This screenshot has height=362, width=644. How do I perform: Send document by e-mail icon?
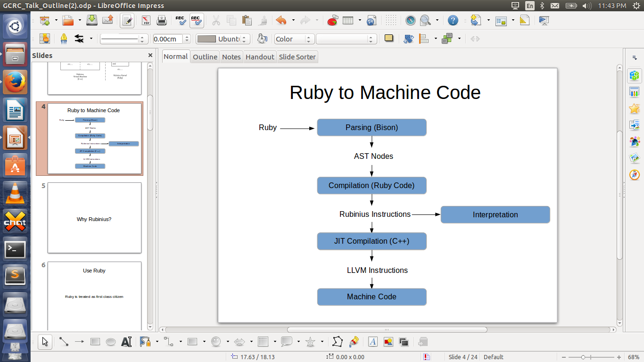107,20
